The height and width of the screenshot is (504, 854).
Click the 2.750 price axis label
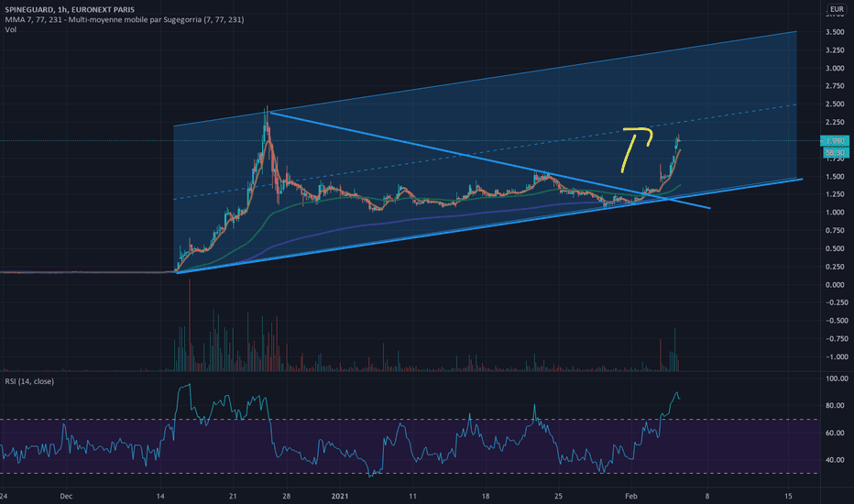point(835,86)
